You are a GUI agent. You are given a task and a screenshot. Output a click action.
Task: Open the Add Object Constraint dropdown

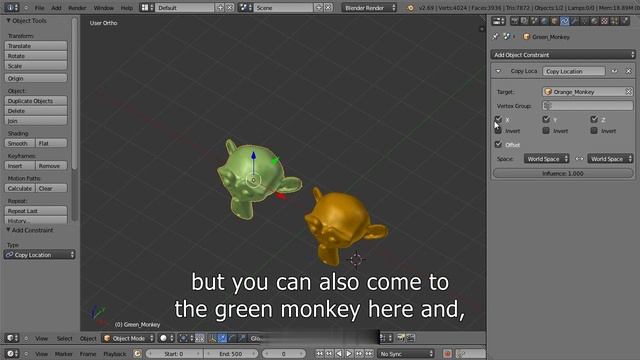coord(563,55)
